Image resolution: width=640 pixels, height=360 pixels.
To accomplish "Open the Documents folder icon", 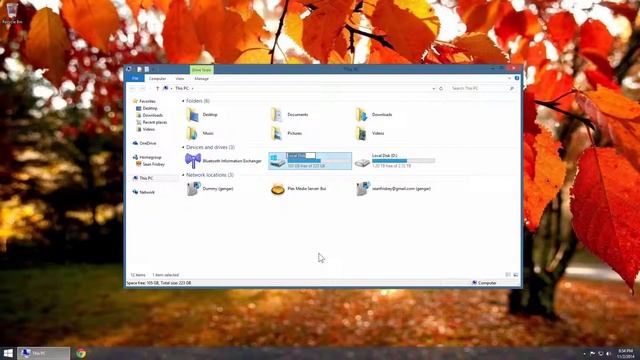I will click(x=277, y=115).
